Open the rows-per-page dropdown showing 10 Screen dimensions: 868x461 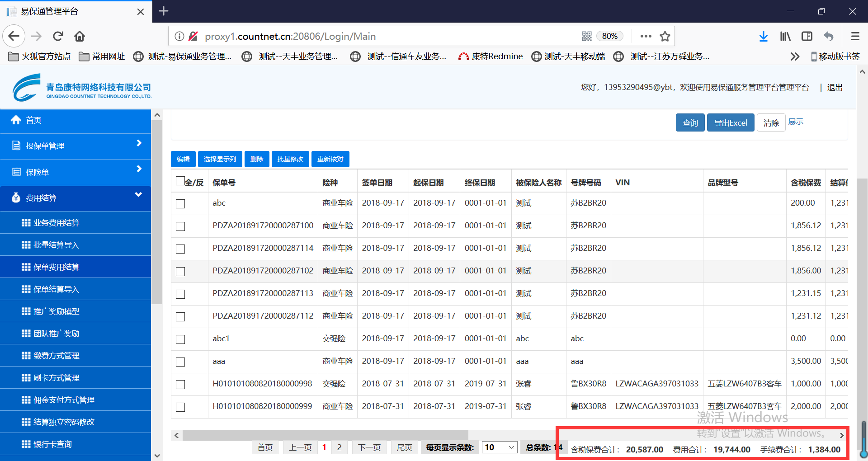499,447
